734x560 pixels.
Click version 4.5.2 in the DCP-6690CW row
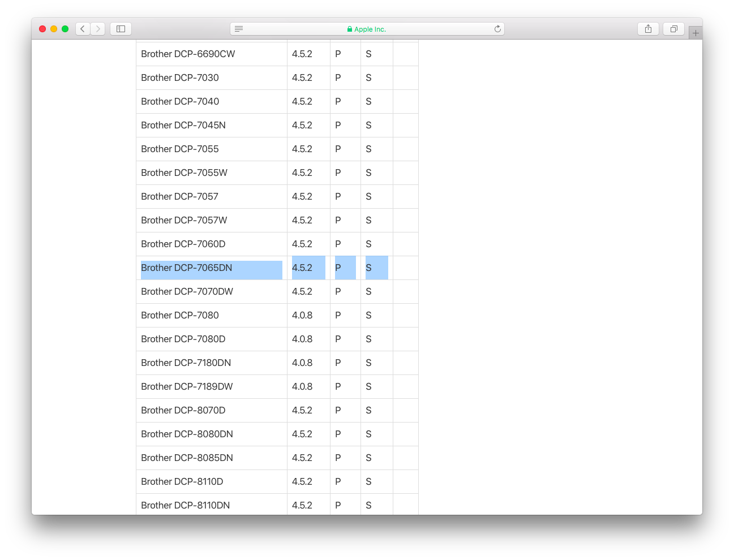302,54
